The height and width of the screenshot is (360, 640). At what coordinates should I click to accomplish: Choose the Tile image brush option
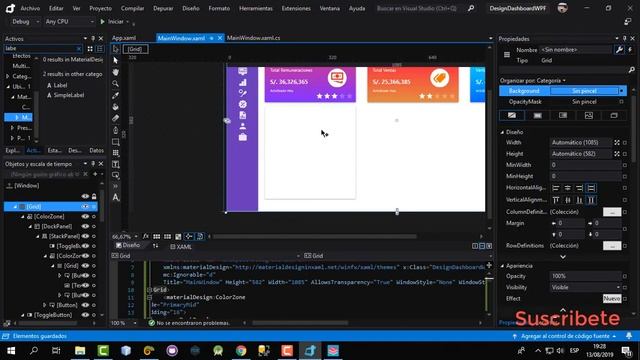pos(589,116)
